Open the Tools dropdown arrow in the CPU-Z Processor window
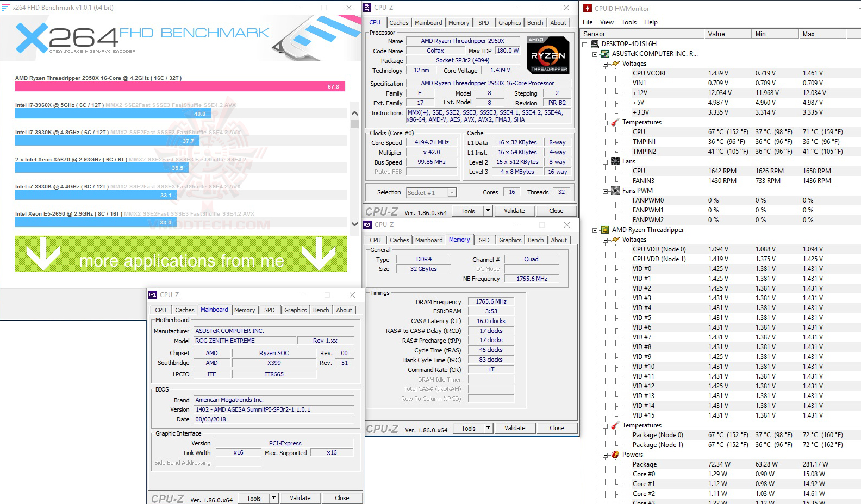The height and width of the screenshot is (504, 861). (488, 211)
